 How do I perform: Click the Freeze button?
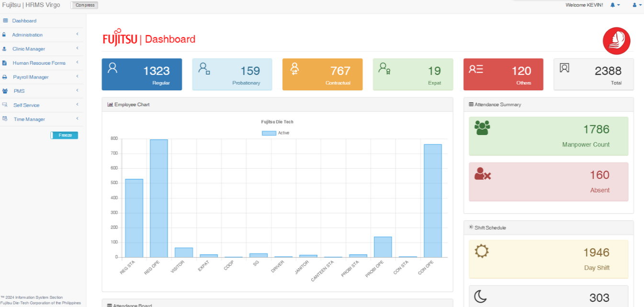point(65,135)
